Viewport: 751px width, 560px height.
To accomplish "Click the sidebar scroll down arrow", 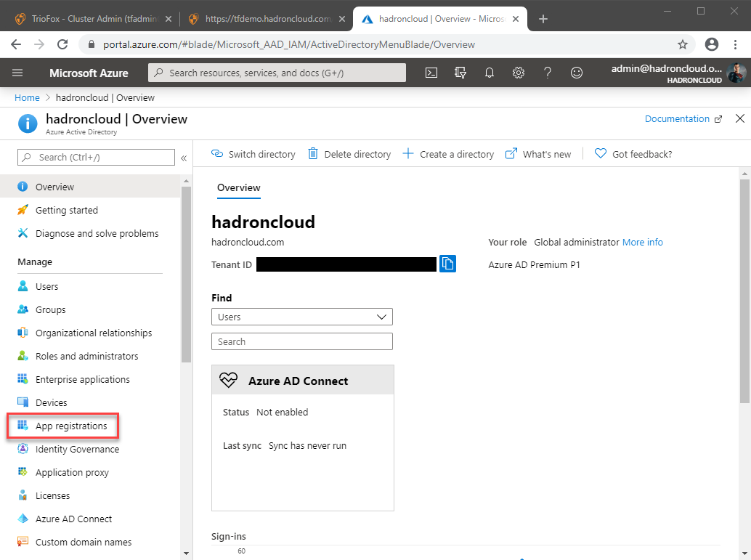I will coord(187,553).
